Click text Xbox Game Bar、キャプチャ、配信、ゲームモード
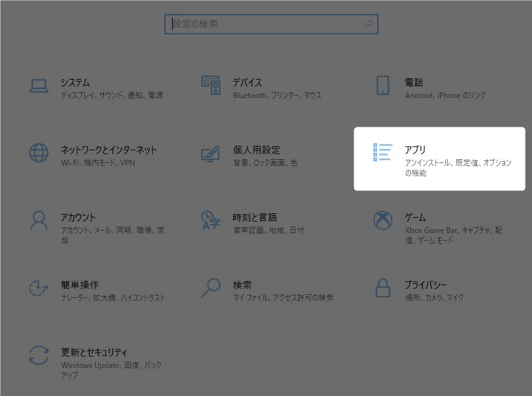 click(x=454, y=236)
